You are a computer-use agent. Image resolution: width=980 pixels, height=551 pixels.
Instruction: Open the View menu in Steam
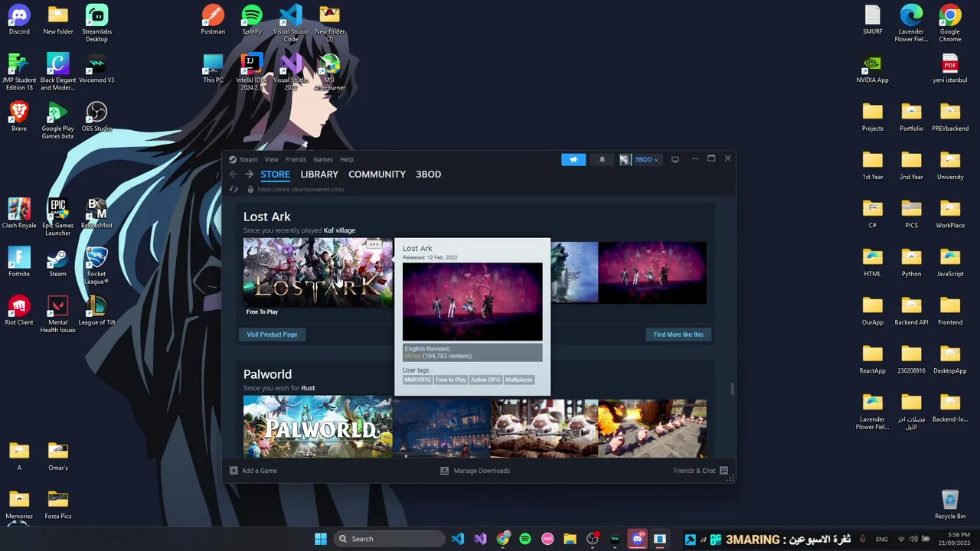271,160
